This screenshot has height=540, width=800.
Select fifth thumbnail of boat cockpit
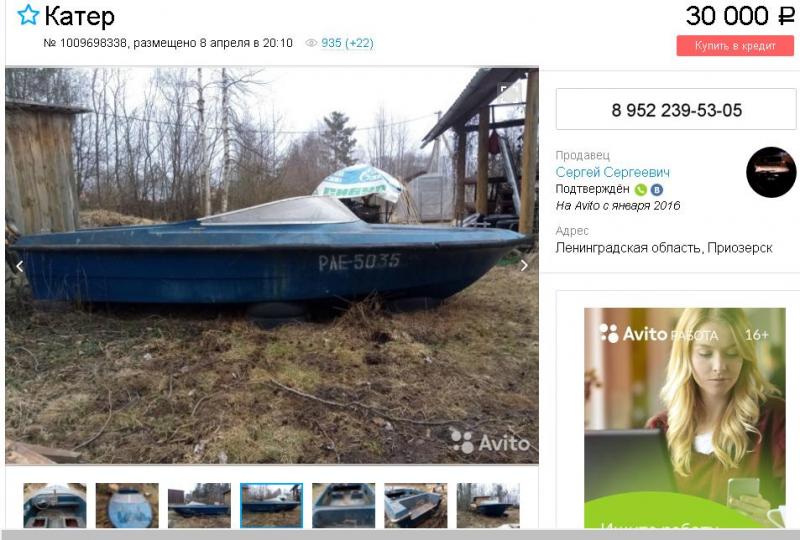[x=343, y=505]
